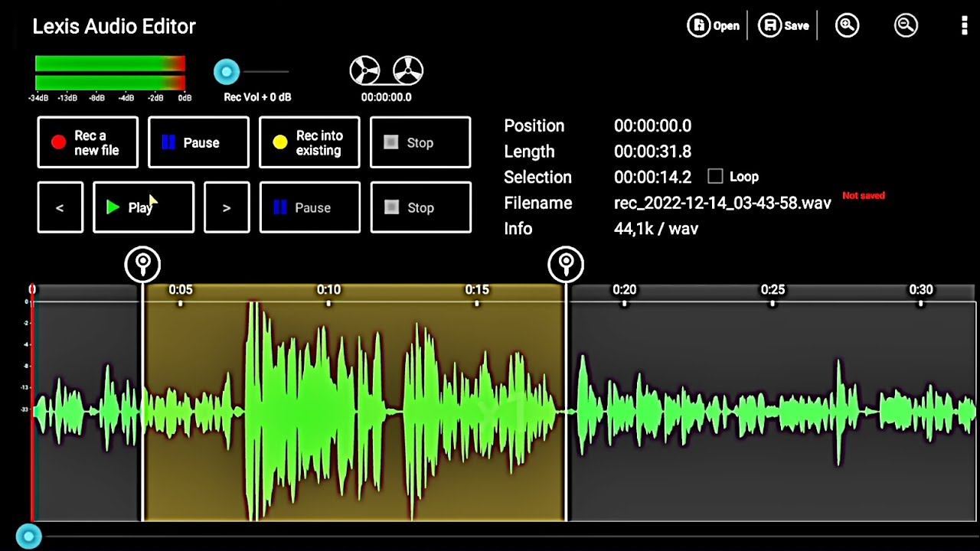The width and height of the screenshot is (980, 551).
Task: Click the red Not saved indicator
Action: tap(864, 196)
